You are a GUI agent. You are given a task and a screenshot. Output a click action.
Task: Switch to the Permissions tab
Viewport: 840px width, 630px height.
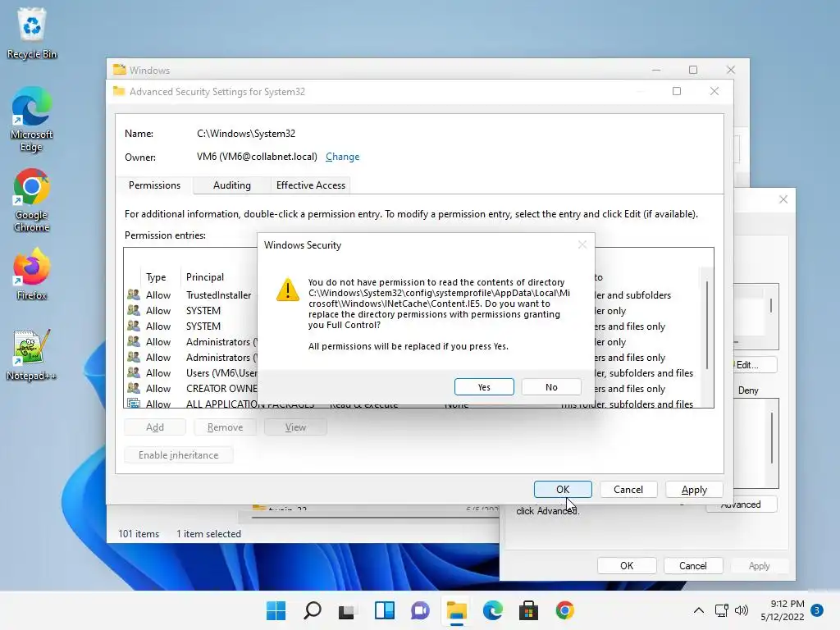[154, 185]
